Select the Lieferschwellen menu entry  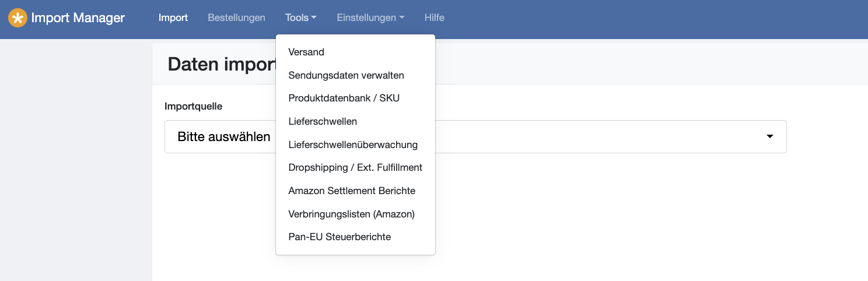pyautogui.click(x=356, y=121)
